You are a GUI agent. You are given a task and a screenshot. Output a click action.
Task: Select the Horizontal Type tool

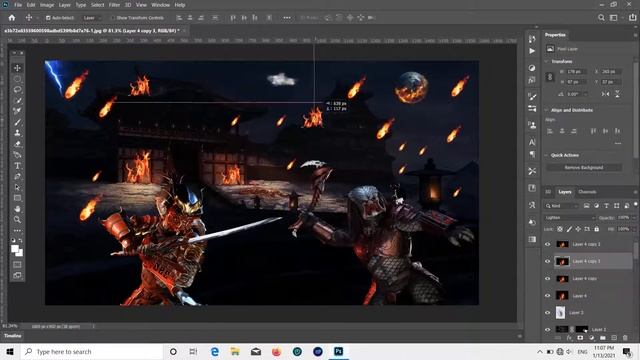pyautogui.click(x=17, y=166)
